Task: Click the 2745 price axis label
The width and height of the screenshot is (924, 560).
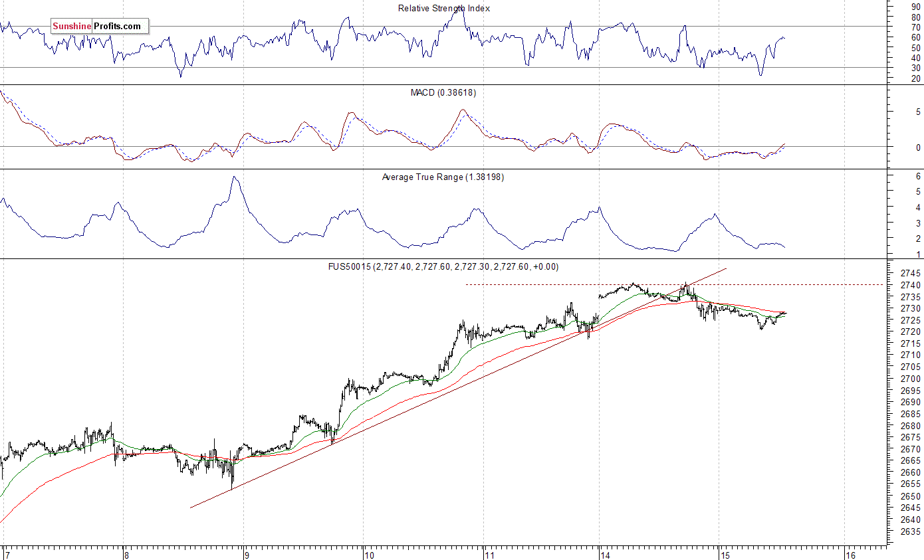Action: pyautogui.click(x=911, y=273)
